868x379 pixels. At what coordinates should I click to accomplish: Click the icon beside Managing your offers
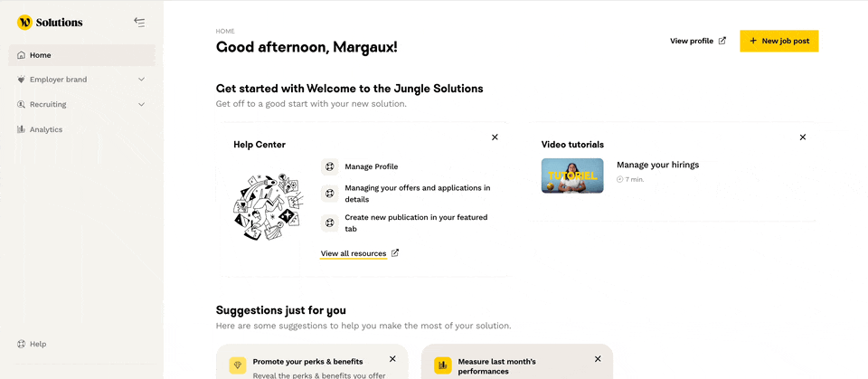click(x=330, y=194)
